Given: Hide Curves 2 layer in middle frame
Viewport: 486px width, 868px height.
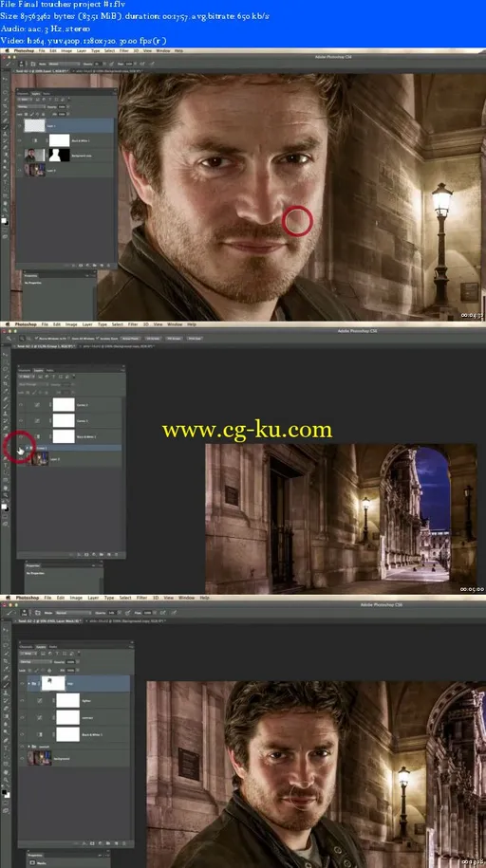Looking at the screenshot, I should point(21,405).
